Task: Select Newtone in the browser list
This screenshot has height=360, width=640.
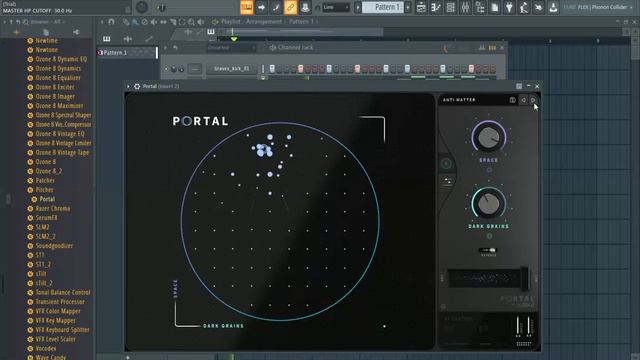Action: pos(47,50)
